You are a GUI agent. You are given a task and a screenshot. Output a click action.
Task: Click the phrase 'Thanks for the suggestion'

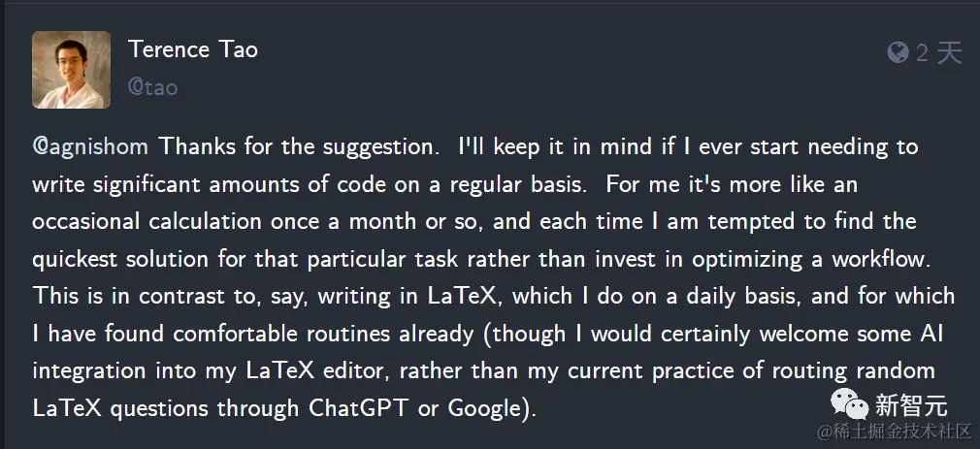click(x=296, y=147)
